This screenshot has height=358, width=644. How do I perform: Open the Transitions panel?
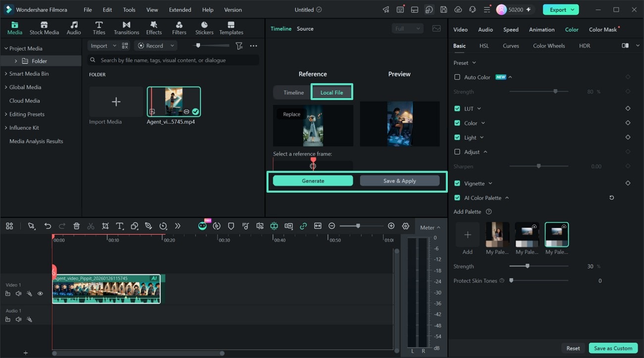(126, 28)
